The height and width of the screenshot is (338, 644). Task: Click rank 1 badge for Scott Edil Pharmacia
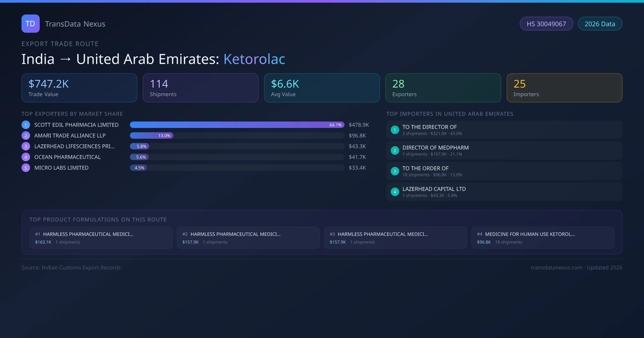26,125
